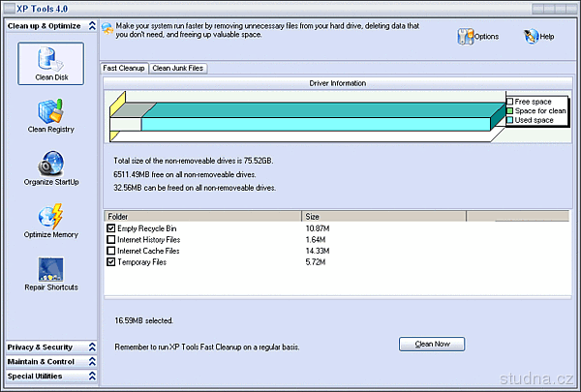Click the Temporary Files row label
Viewport: 581px width, 392px height.
[142, 262]
